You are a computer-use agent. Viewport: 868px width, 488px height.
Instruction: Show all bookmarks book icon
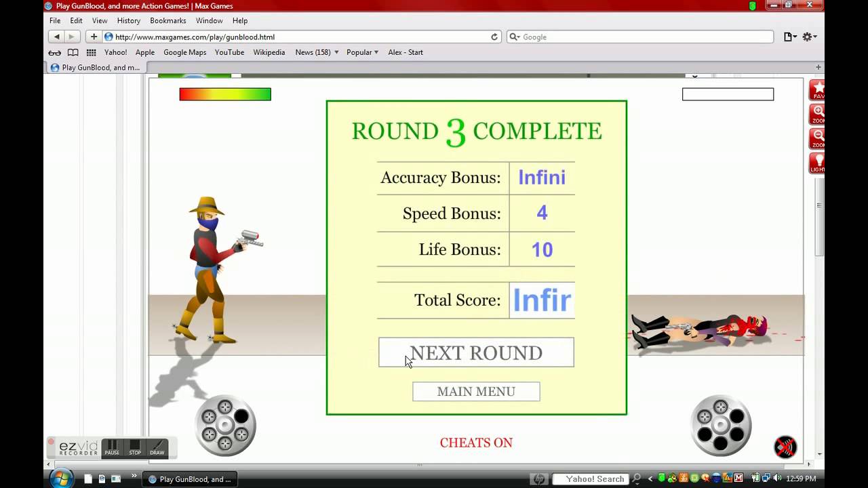click(73, 52)
